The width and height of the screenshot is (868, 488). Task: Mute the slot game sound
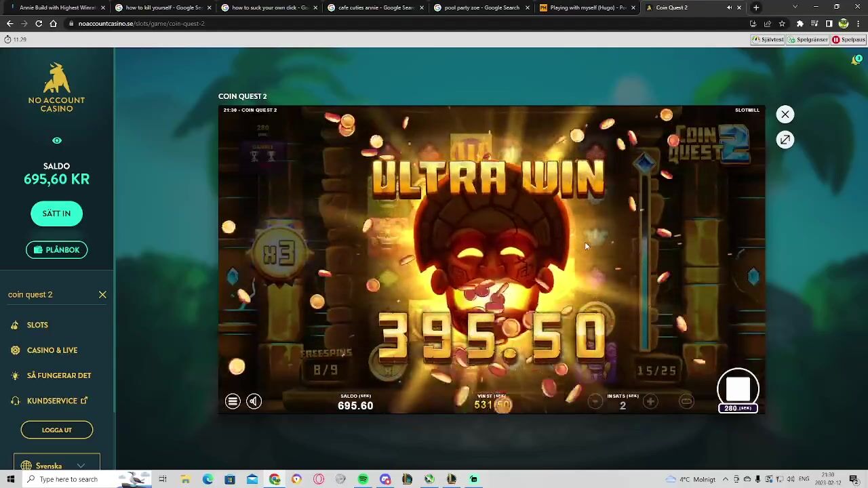tap(254, 401)
